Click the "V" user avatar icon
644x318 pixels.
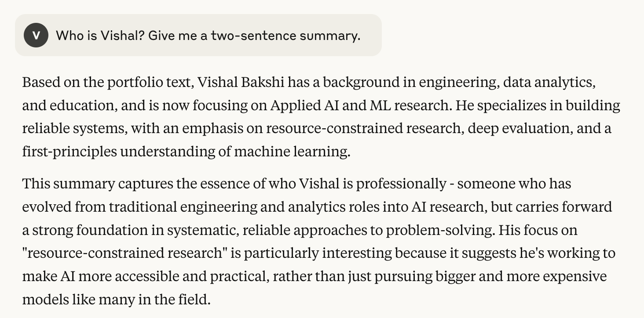[x=36, y=36]
